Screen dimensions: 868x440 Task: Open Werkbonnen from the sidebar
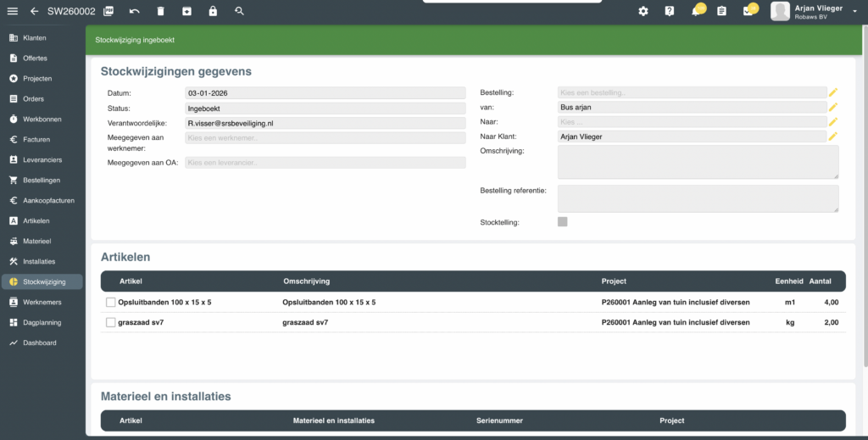42,120
